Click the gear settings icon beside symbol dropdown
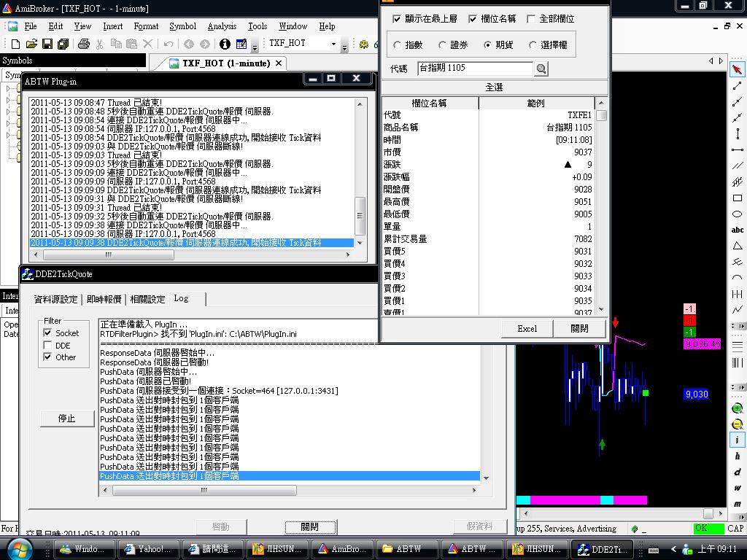This screenshot has width=747, height=560. click(364, 44)
